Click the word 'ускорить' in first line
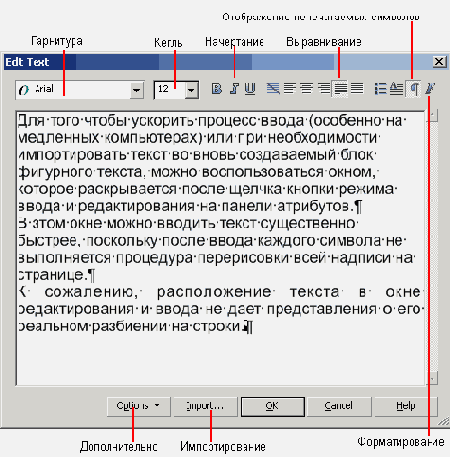This screenshot has height=457, width=450. (162, 121)
